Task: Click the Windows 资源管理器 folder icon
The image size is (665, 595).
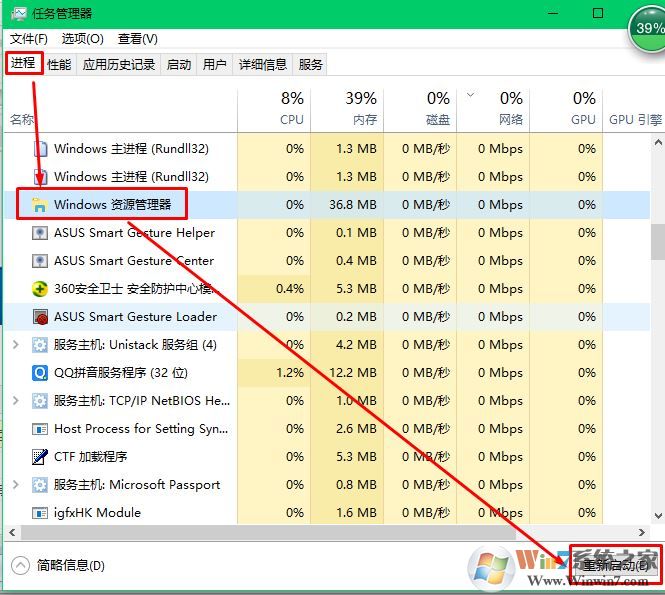Action: (x=39, y=205)
